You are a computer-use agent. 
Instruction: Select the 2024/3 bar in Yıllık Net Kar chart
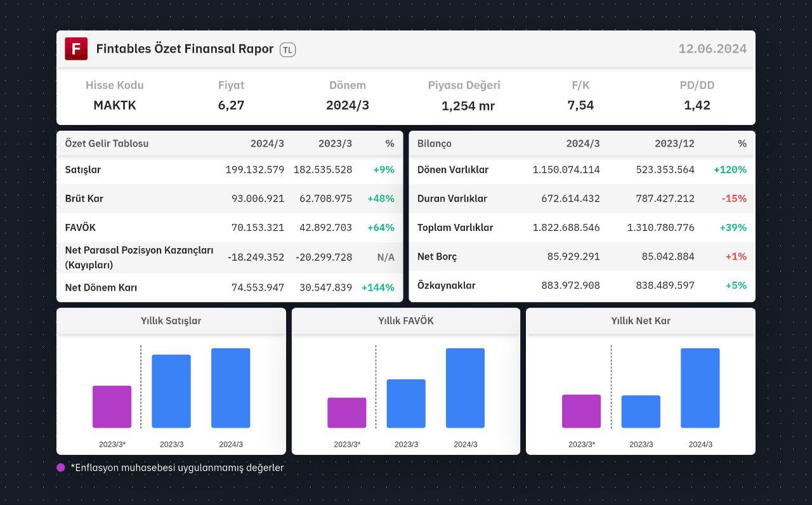click(700, 388)
